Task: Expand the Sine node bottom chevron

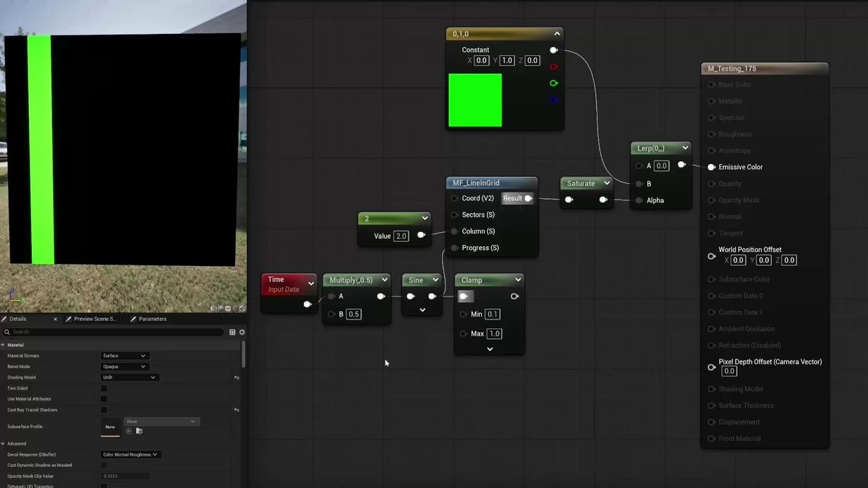Action: coord(422,310)
